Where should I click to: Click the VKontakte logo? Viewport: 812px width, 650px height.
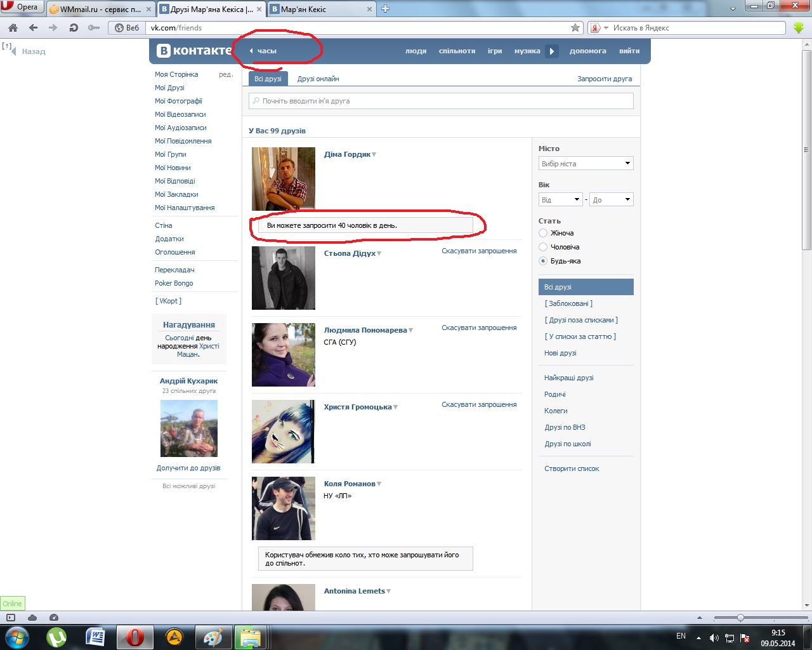coord(194,51)
